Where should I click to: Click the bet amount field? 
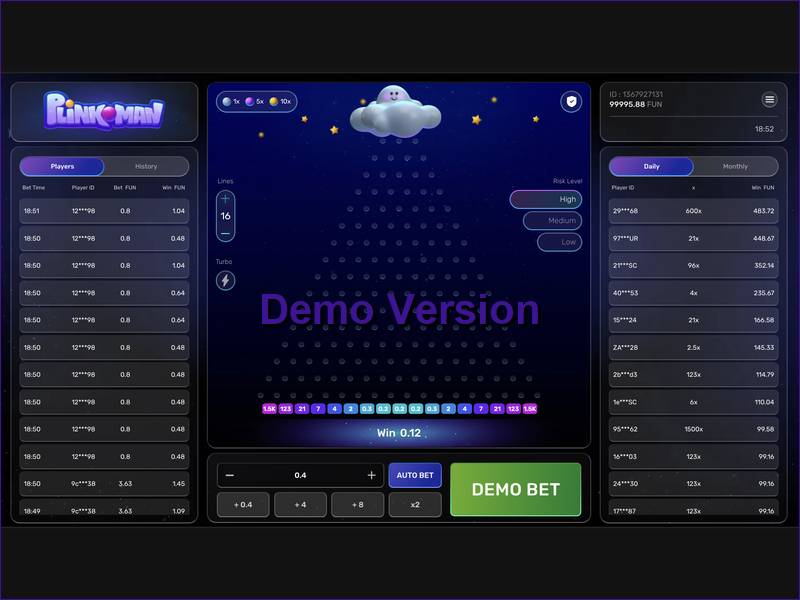coord(300,475)
